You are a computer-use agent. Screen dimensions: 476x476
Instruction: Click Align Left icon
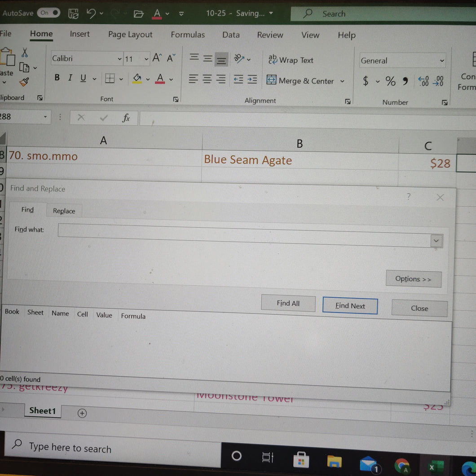pyautogui.click(x=194, y=79)
